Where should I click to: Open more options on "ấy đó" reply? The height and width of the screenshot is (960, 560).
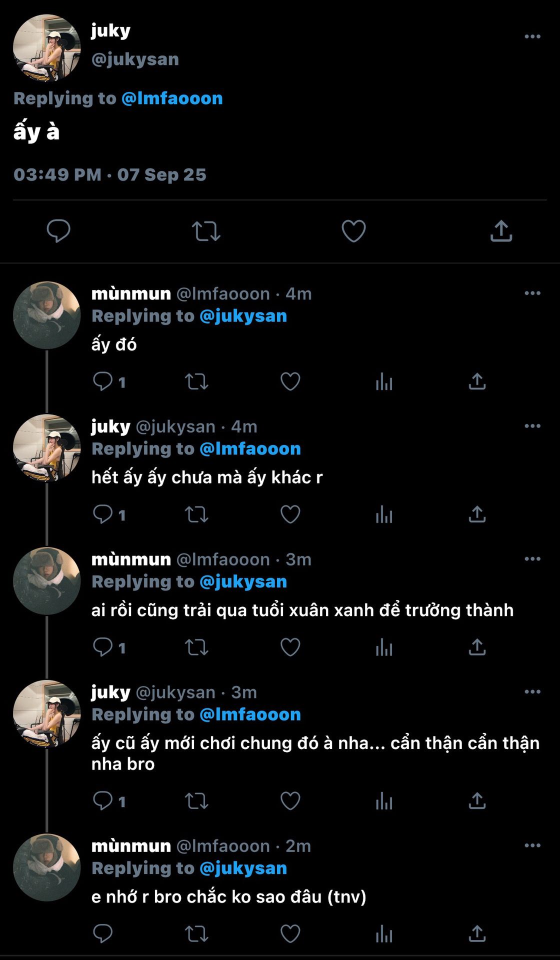532,293
